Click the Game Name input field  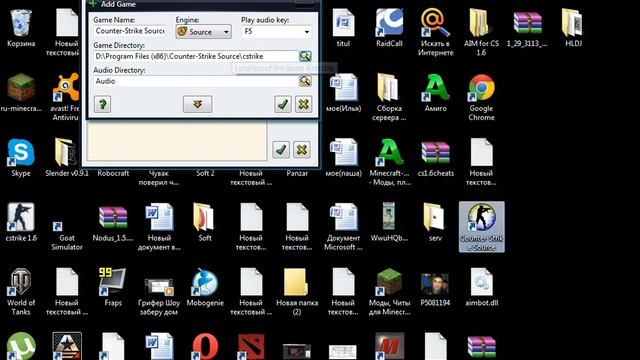point(130,31)
